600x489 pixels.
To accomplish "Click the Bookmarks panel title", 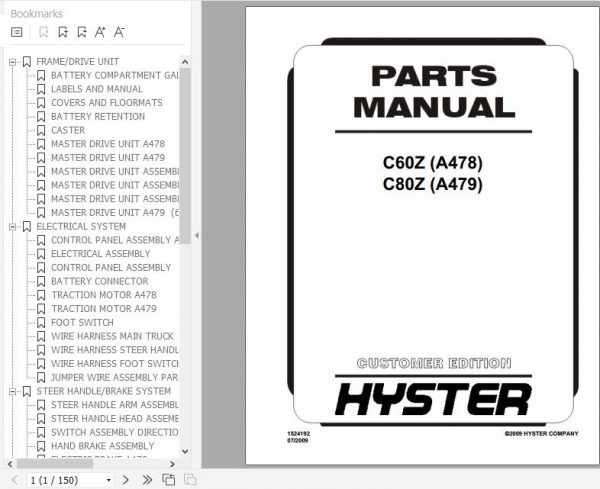I will point(37,14).
